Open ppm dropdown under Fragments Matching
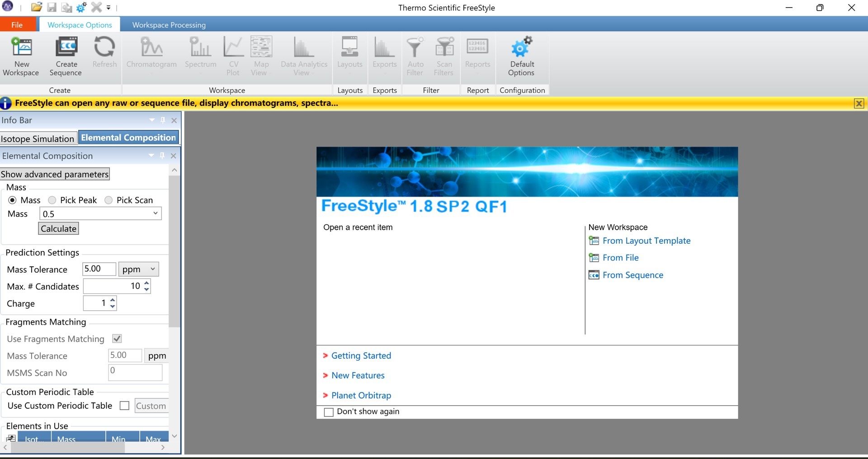The height and width of the screenshot is (459, 868). (156, 356)
